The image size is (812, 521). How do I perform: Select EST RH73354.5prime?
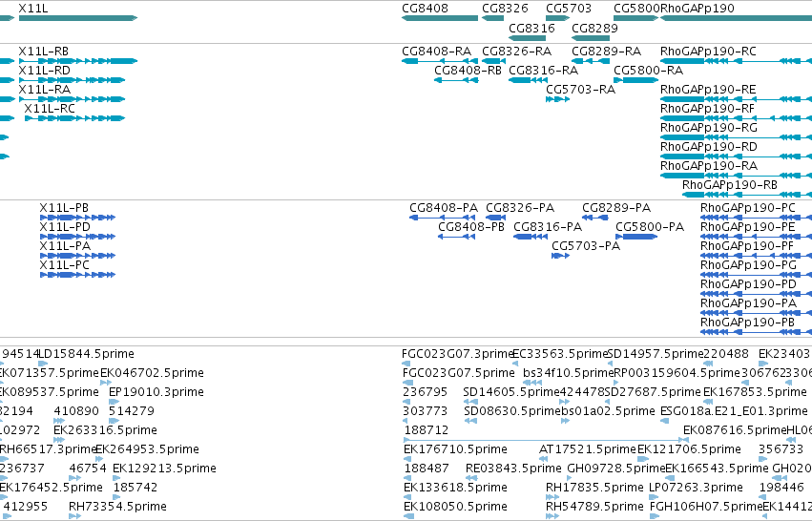[x=75, y=517]
